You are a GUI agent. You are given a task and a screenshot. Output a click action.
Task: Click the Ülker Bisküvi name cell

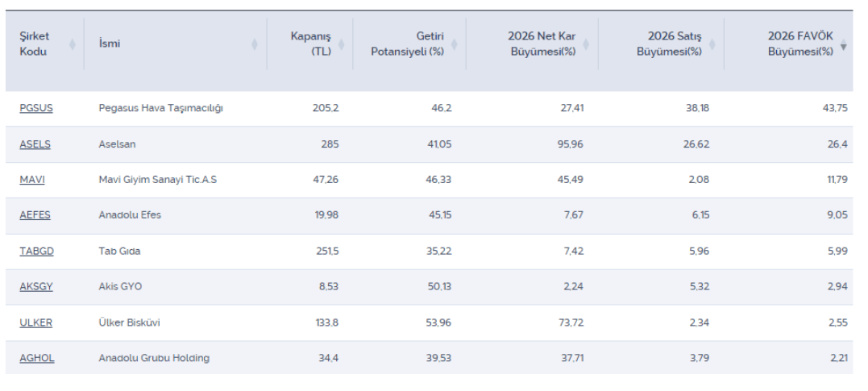(129, 322)
